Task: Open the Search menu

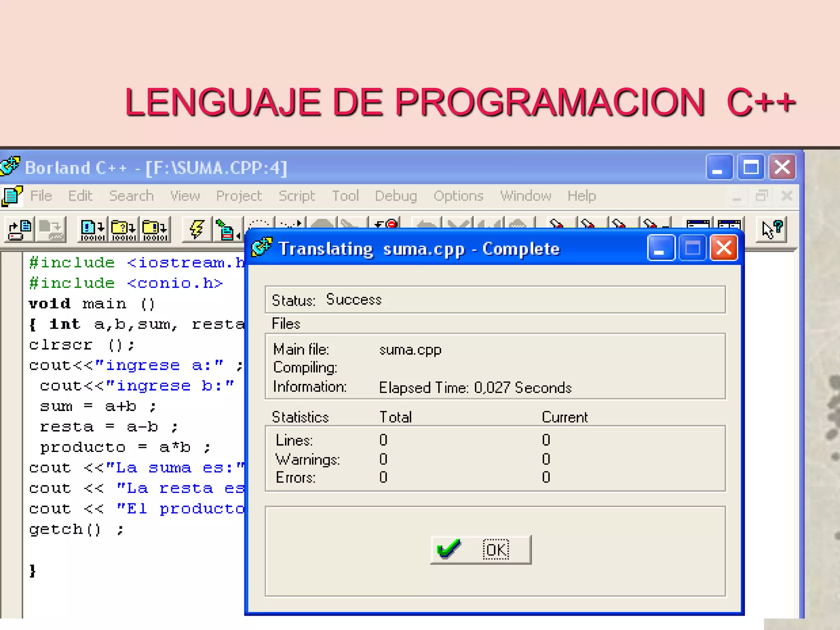Action: pos(131,196)
